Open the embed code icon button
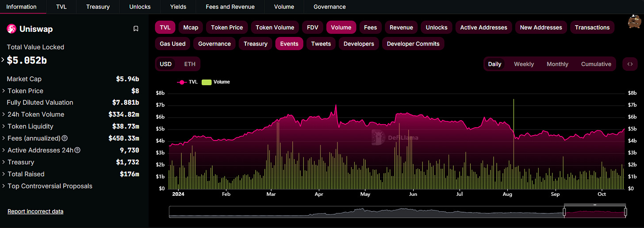 coord(630,64)
